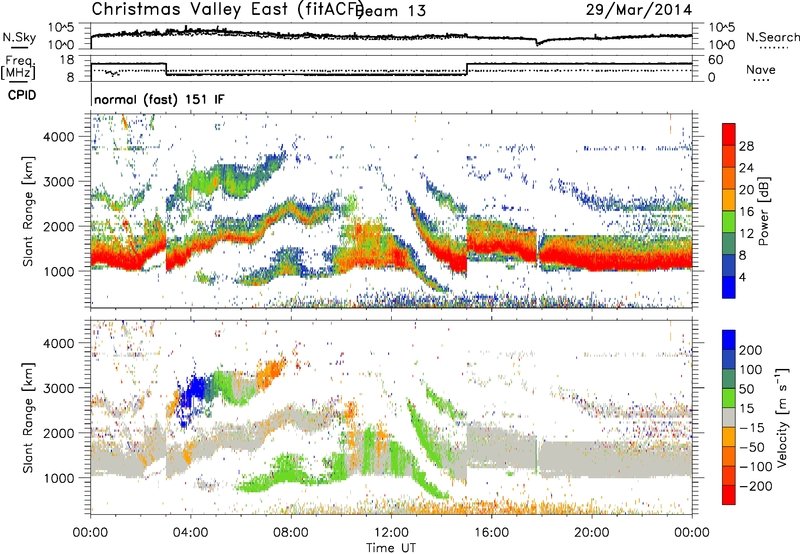This screenshot has width=800, height=554.
Task: Click the "12" label on Power colorbar
Action: [x=746, y=234]
